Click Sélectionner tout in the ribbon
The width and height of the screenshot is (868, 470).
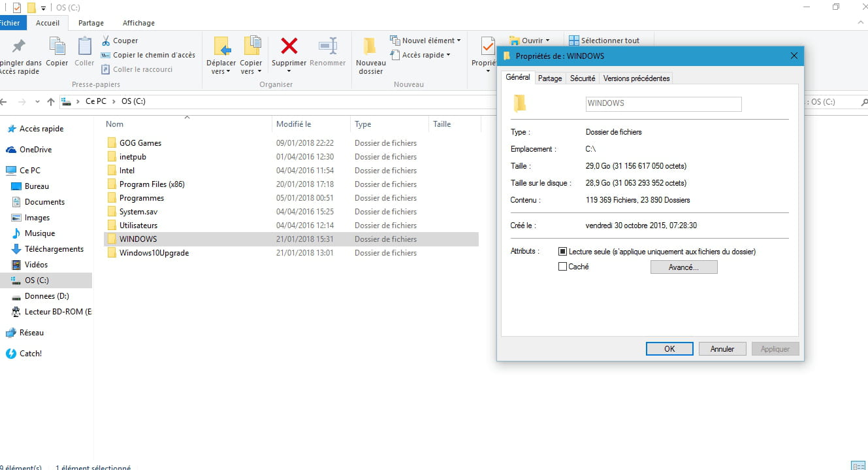pyautogui.click(x=604, y=41)
